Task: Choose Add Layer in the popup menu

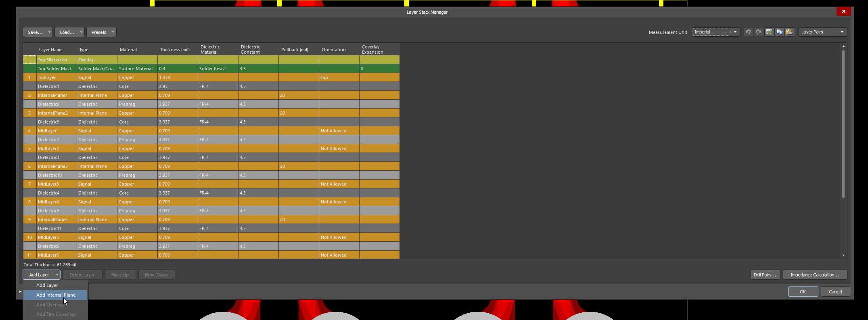Action: coord(47,285)
